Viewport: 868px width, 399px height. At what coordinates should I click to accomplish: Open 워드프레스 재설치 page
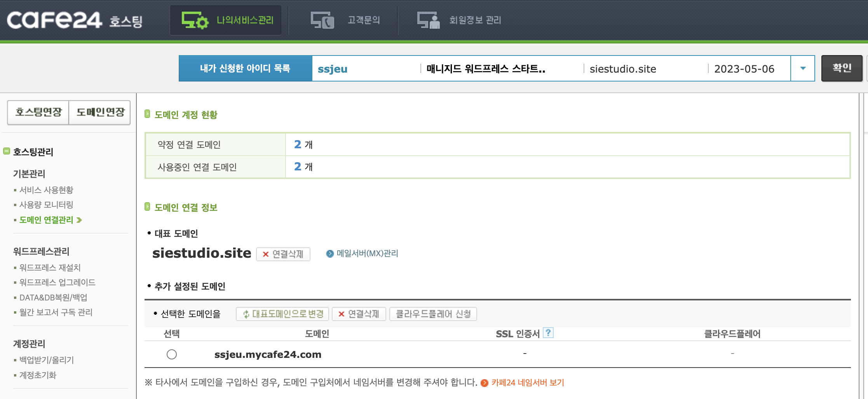click(50, 267)
